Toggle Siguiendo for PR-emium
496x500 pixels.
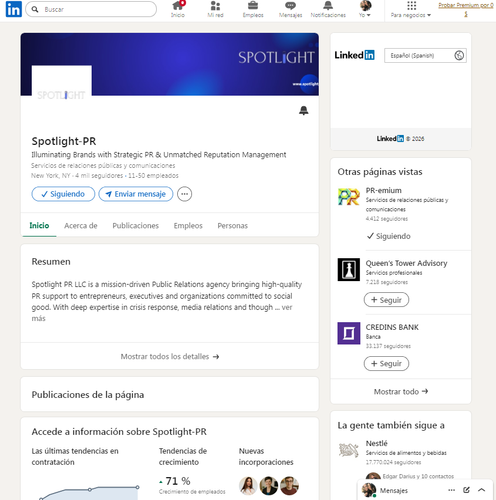388,236
